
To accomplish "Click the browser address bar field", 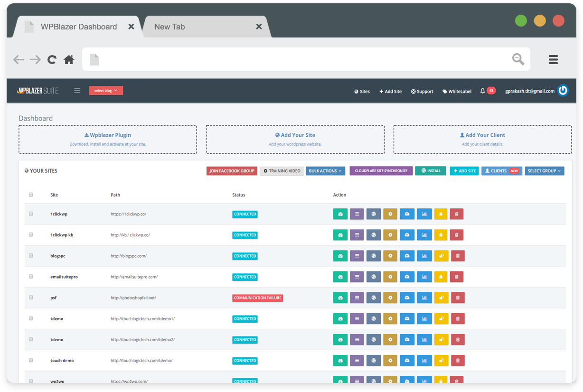I will pos(306,59).
